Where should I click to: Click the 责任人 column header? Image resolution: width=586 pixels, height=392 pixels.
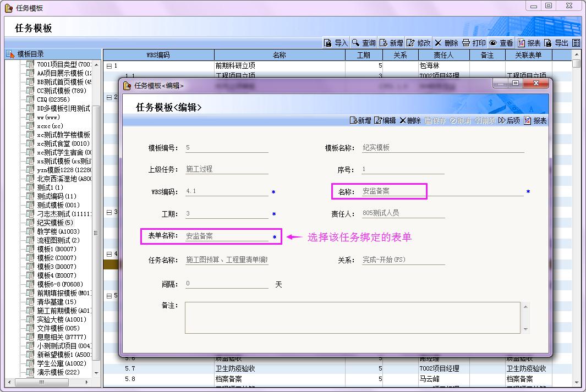click(x=443, y=55)
